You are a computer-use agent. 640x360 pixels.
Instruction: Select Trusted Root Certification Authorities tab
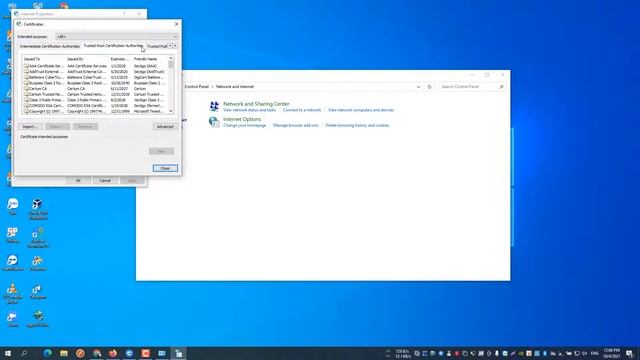(113, 46)
